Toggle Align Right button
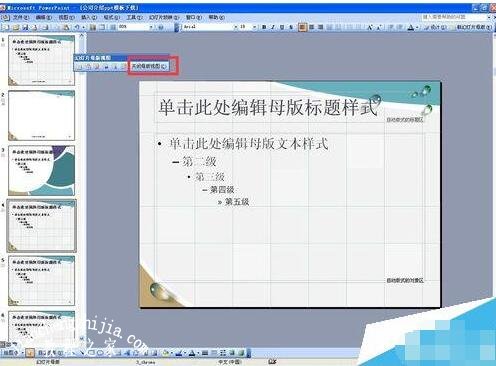 pyautogui.click(x=320, y=27)
